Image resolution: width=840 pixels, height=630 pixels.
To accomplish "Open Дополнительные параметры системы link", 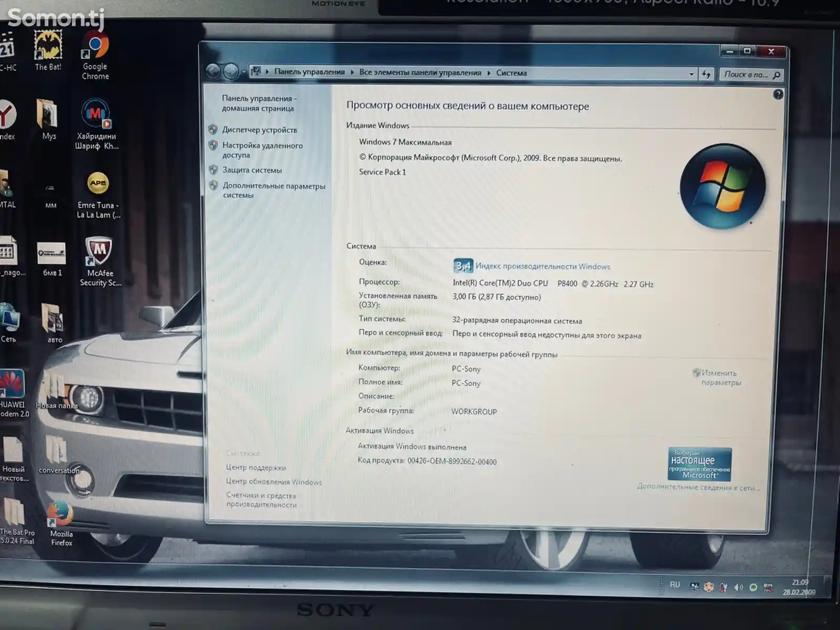I will click(274, 190).
